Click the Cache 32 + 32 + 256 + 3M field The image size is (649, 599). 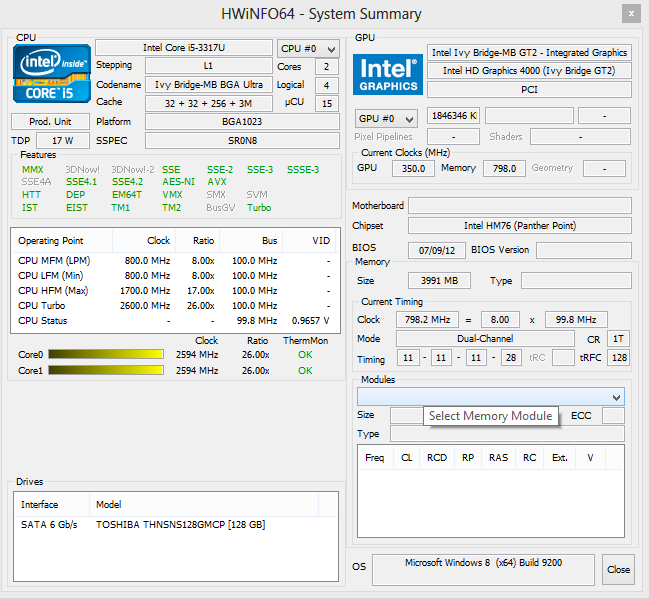pyautogui.click(x=209, y=103)
